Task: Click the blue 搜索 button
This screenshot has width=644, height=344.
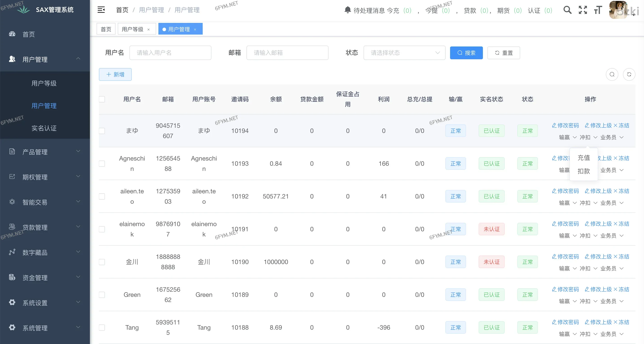Action: tap(466, 53)
